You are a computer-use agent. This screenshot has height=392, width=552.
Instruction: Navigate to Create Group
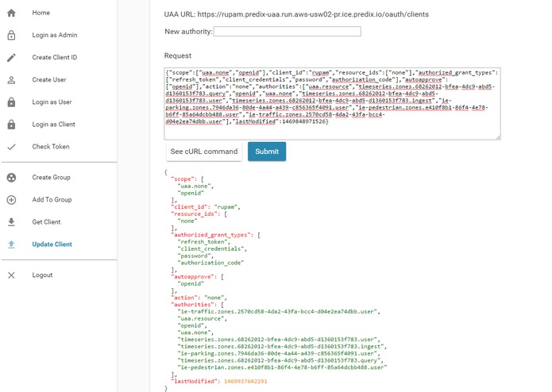(x=52, y=177)
